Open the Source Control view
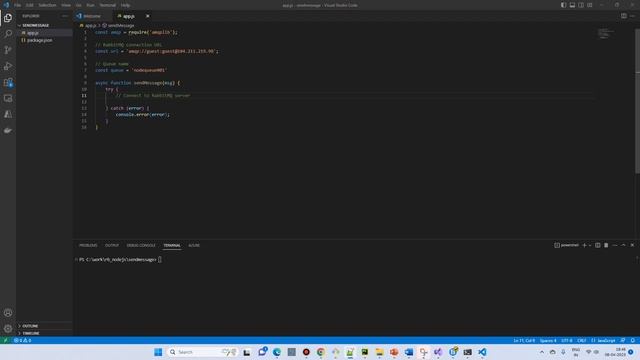640x360 pixels. pyautogui.click(x=8, y=50)
